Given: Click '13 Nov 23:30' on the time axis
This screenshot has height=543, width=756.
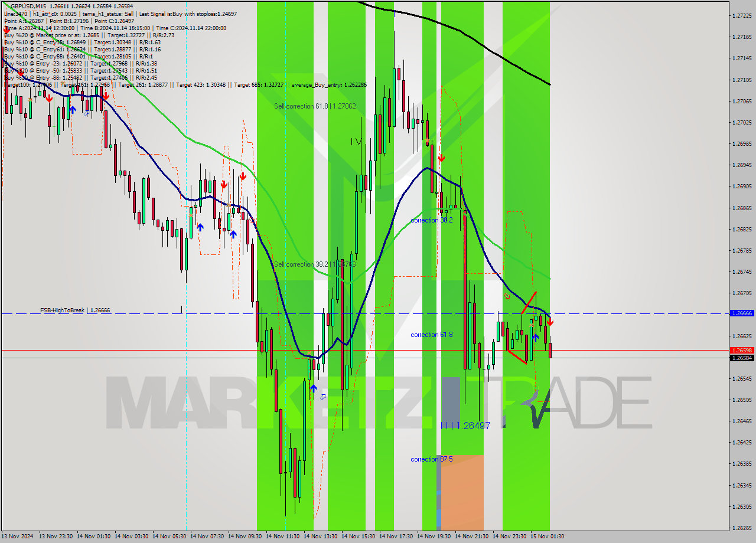Looking at the screenshot, I should pos(56,537).
